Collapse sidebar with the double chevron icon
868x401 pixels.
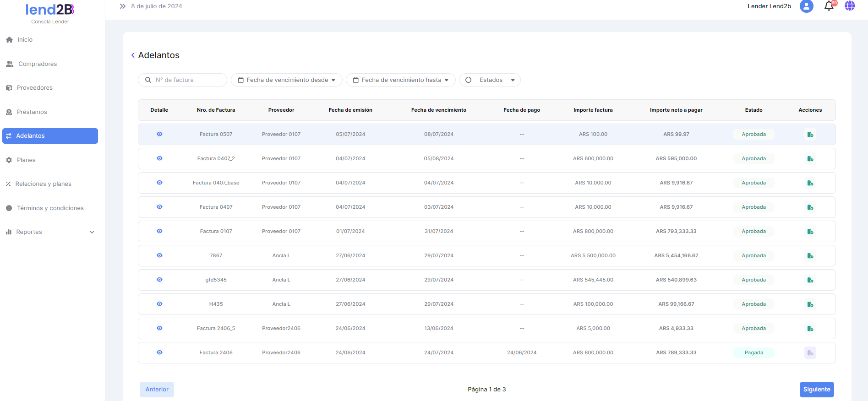(x=122, y=6)
